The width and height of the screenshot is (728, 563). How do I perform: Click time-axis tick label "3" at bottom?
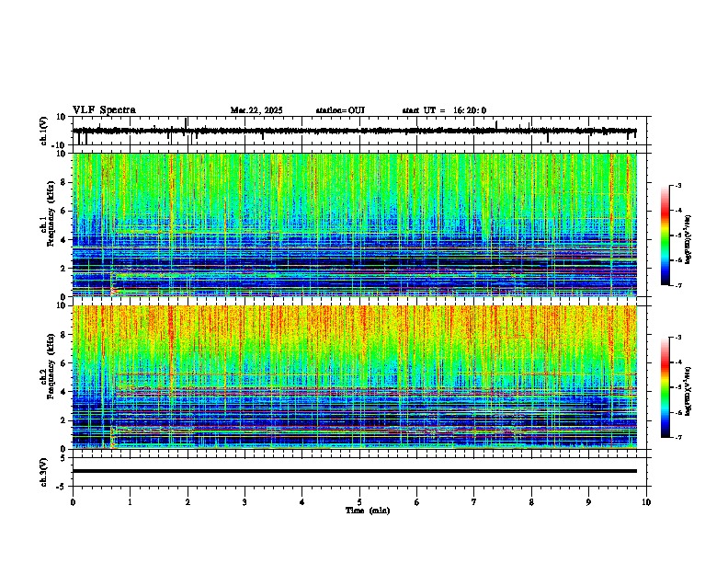coord(245,502)
